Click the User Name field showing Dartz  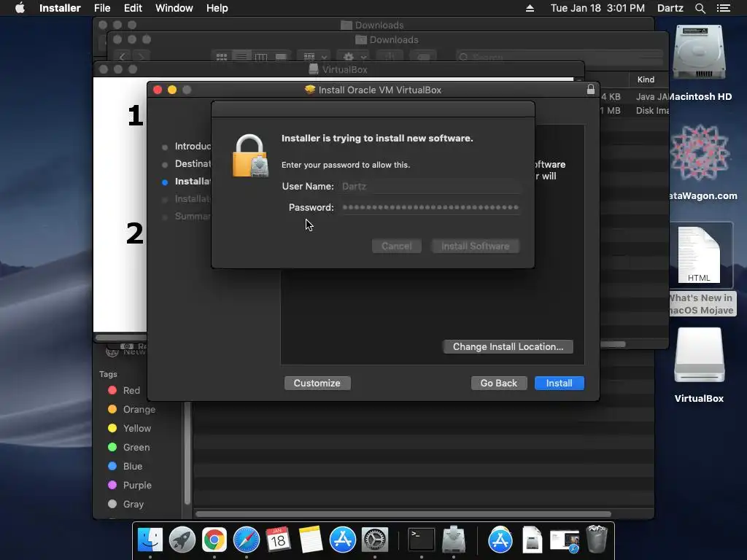tap(430, 186)
